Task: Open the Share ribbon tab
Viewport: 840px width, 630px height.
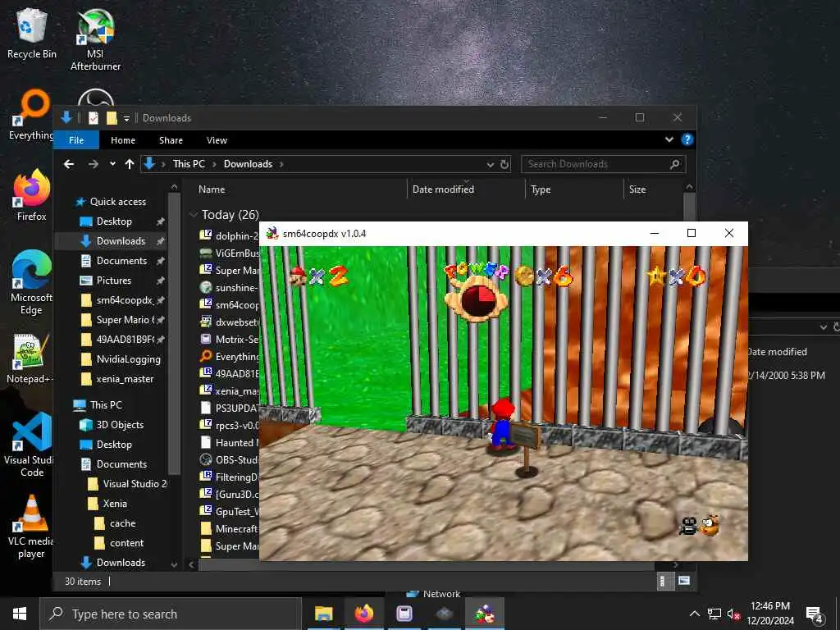Action: tap(171, 139)
